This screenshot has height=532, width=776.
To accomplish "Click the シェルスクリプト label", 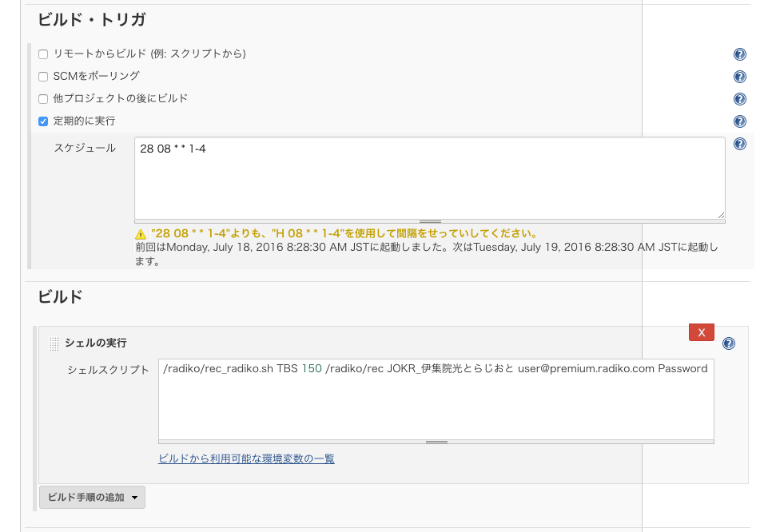I will click(108, 370).
